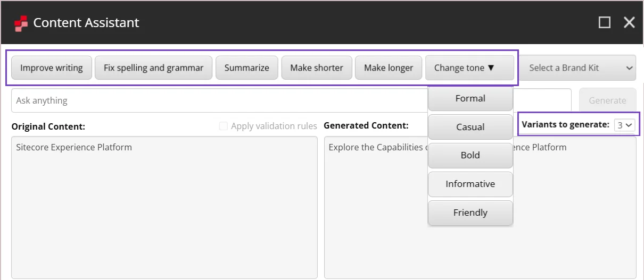The width and height of the screenshot is (644, 280).
Task: Click the Original Content label
Action: [x=48, y=126]
